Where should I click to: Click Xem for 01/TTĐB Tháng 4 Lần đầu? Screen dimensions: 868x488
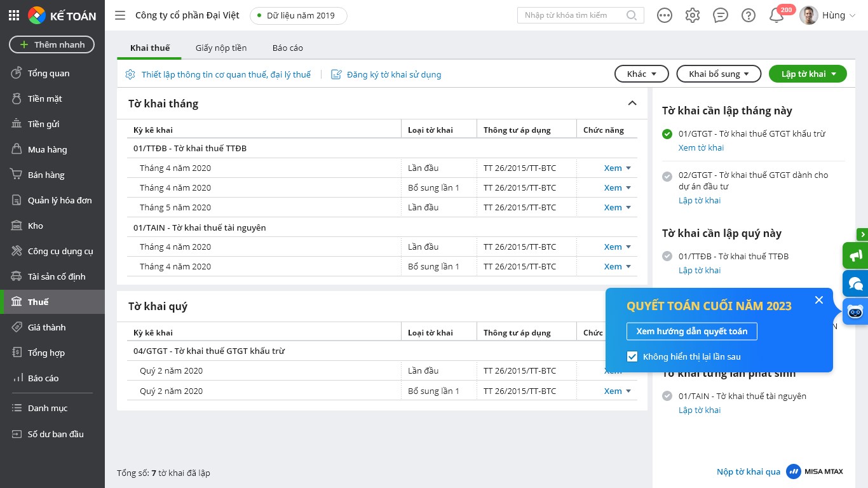pyautogui.click(x=613, y=168)
